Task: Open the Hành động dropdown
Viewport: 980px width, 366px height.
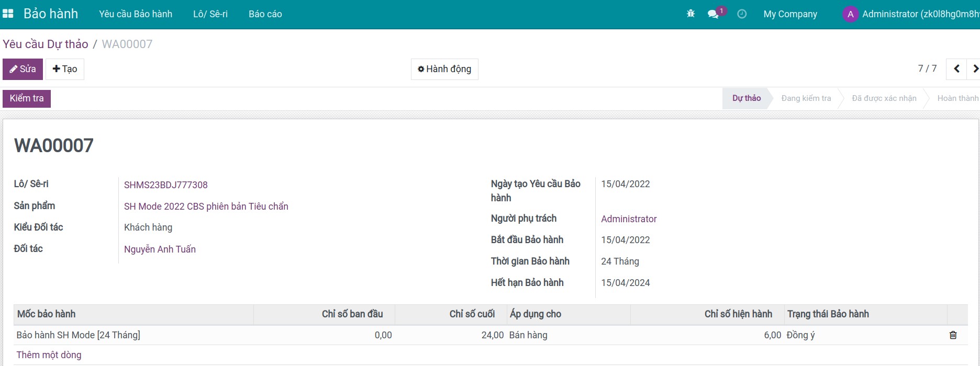Action: pos(444,69)
